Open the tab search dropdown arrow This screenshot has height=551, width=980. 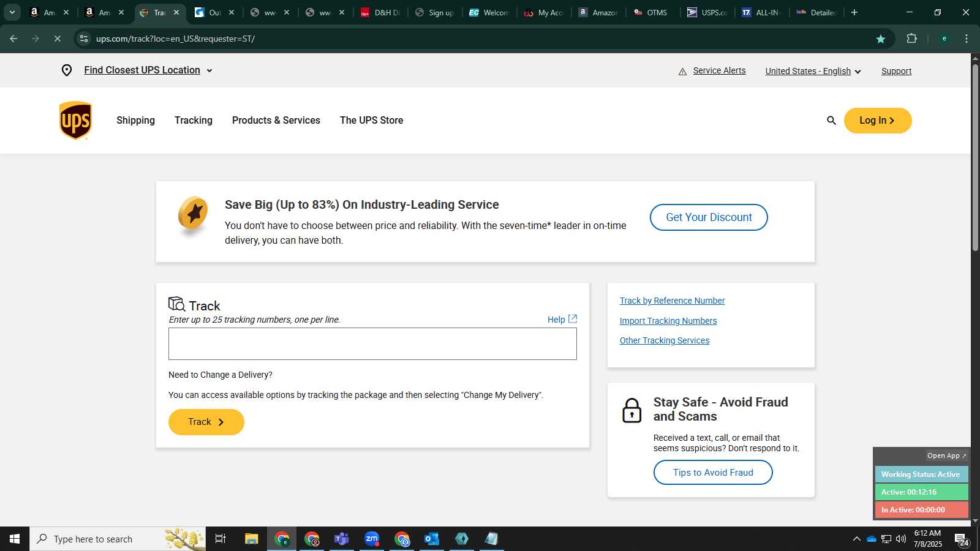(x=12, y=12)
